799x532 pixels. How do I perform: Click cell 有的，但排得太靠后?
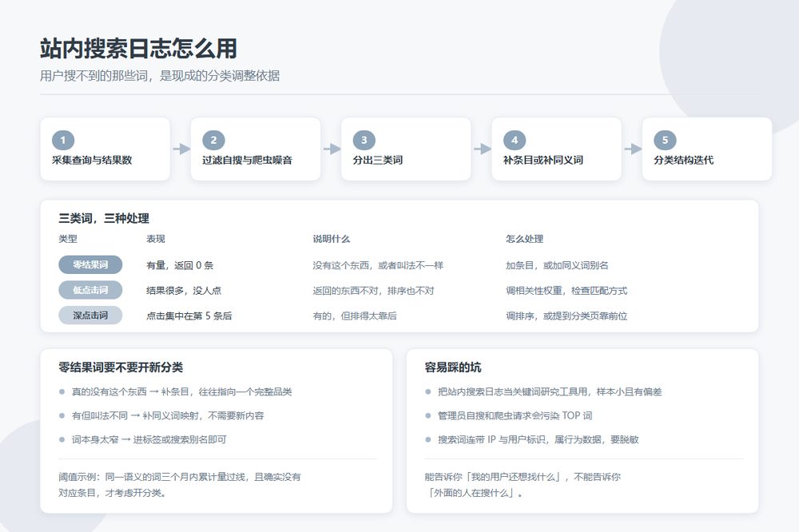pyautogui.click(x=355, y=316)
